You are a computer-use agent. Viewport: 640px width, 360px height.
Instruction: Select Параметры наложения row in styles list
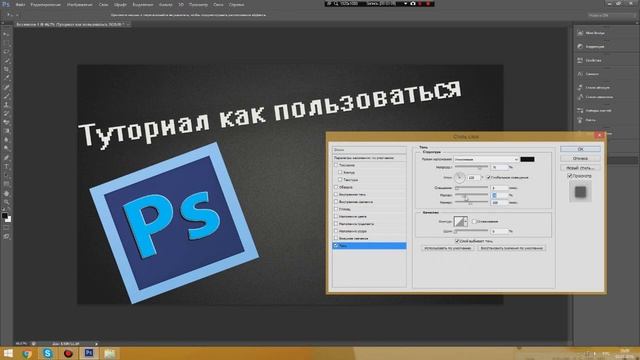369,158
